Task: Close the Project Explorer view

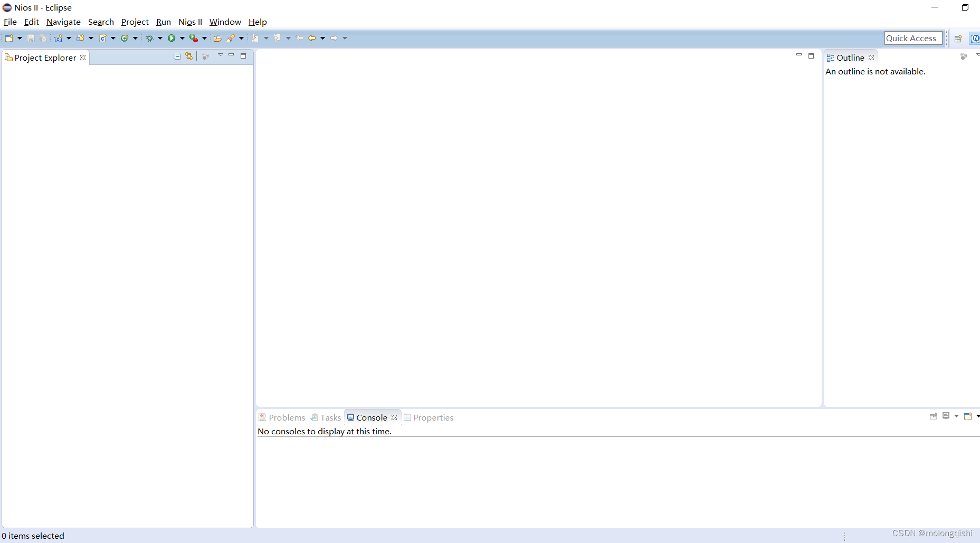Action: [x=83, y=58]
